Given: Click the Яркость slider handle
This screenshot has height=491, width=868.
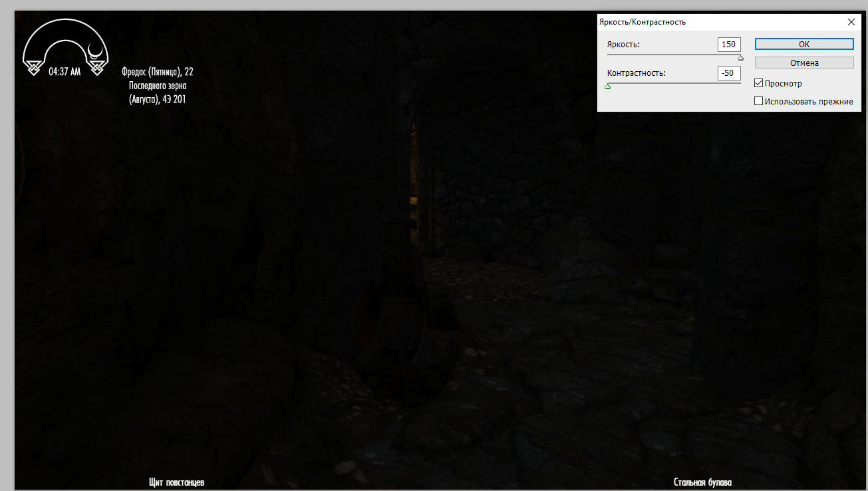Looking at the screenshot, I should (x=740, y=58).
